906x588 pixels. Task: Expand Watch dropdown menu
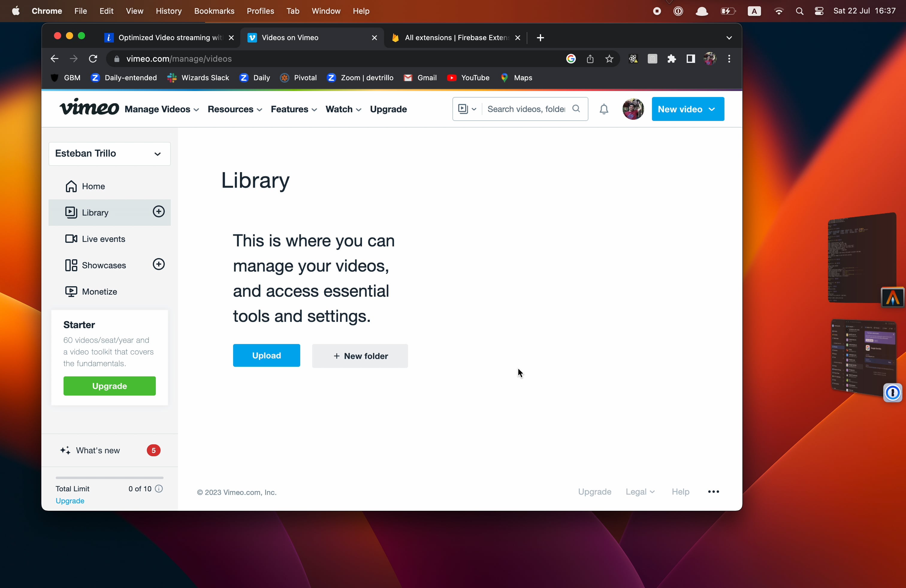[x=343, y=109]
